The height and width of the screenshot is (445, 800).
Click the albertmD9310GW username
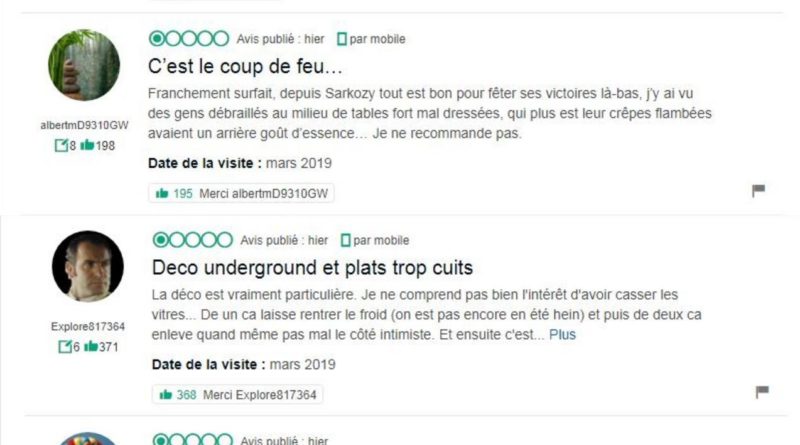84,126
